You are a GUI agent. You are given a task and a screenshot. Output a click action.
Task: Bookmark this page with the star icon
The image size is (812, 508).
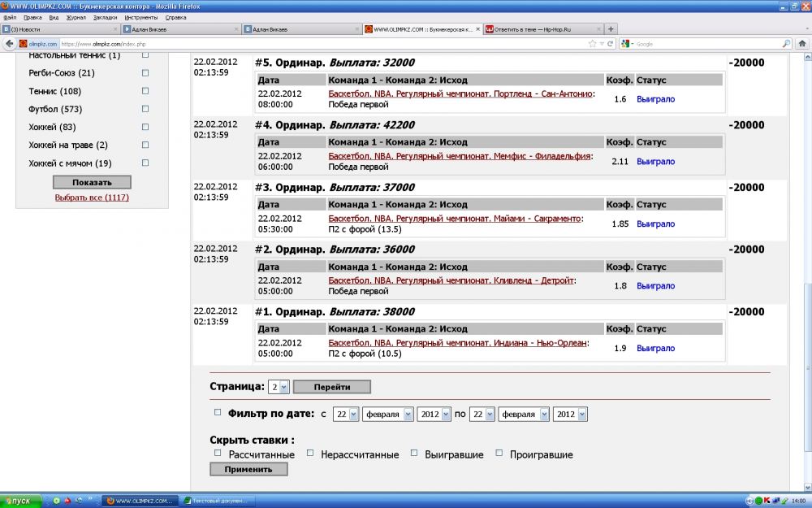coord(593,44)
